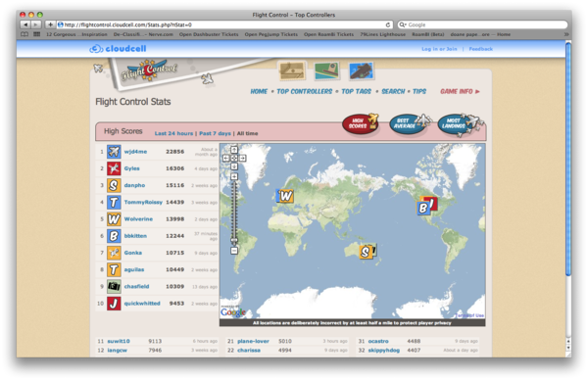Click Log in or Join link

pos(439,49)
